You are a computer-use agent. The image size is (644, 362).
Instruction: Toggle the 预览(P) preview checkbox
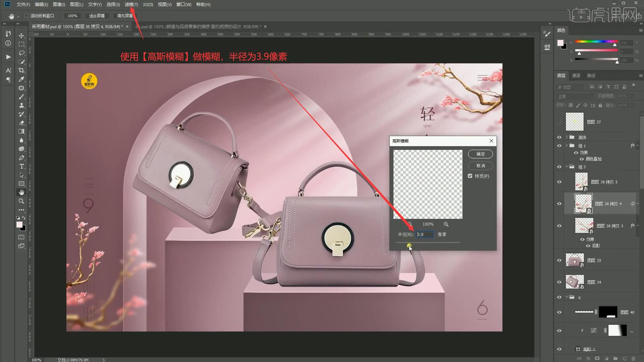470,176
